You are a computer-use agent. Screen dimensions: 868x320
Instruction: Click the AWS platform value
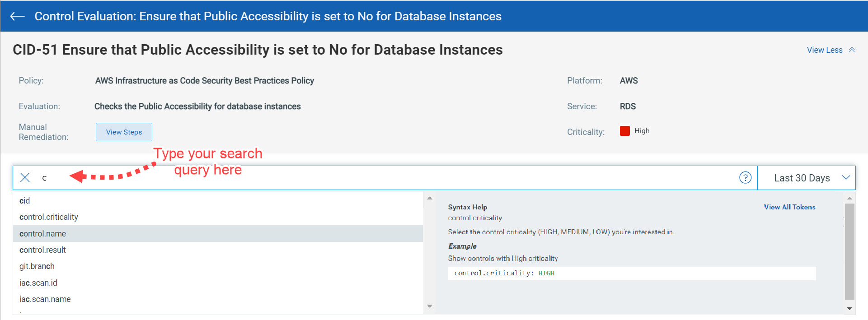[629, 81]
